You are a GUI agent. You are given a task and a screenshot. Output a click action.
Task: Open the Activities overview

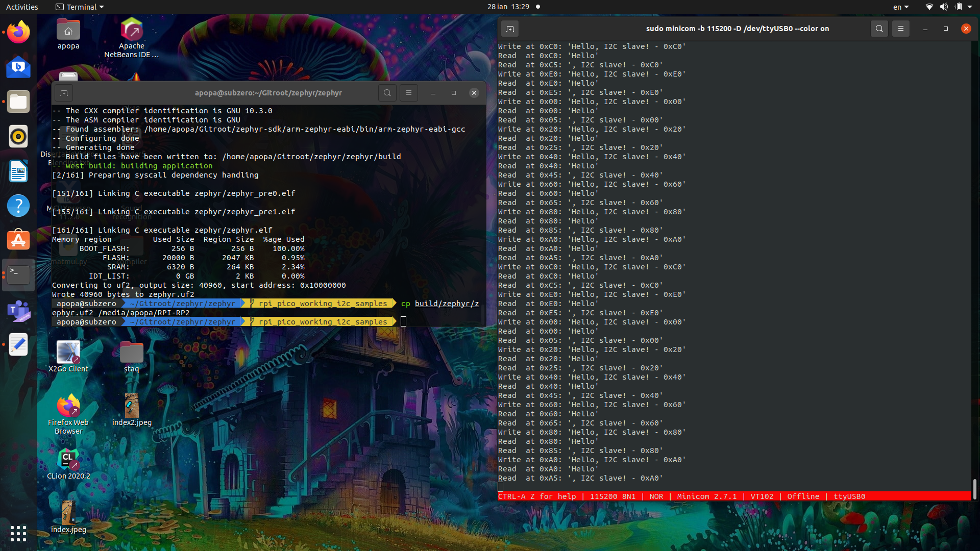click(x=22, y=7)
